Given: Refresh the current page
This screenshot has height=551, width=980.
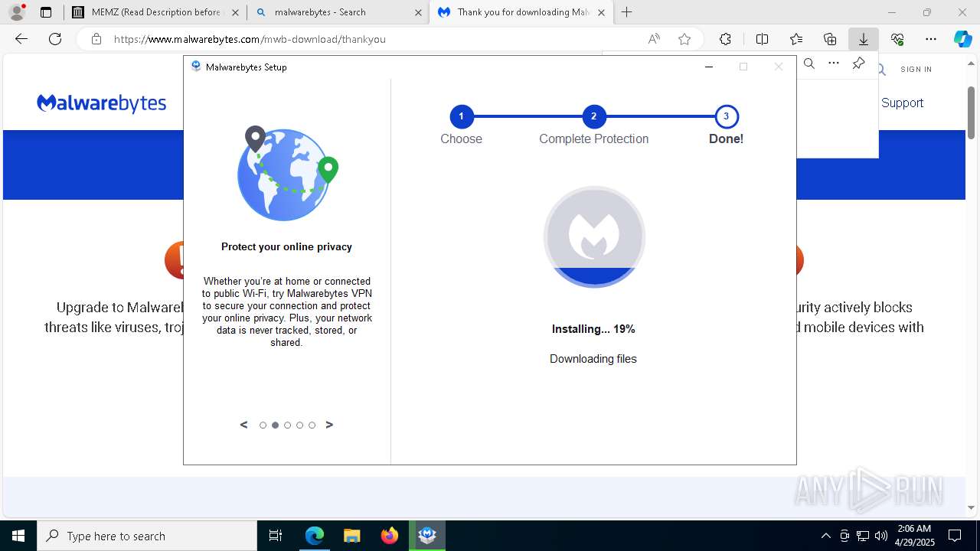Looking at the screenshot, I should (x=55, y=39).
